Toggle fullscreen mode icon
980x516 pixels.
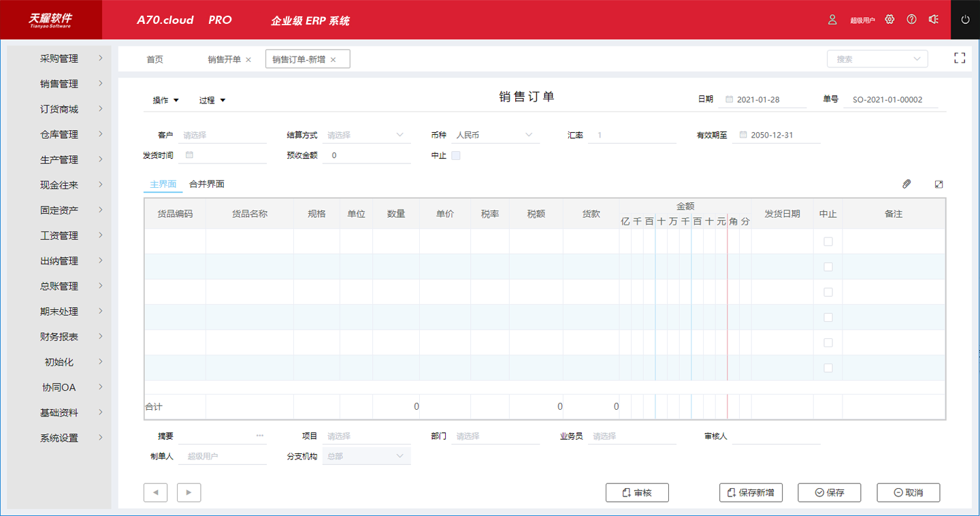point(960,59)
